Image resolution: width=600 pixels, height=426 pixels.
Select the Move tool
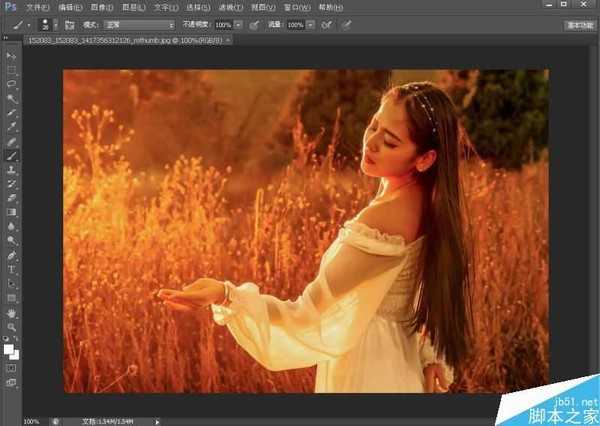click(12, 56)
